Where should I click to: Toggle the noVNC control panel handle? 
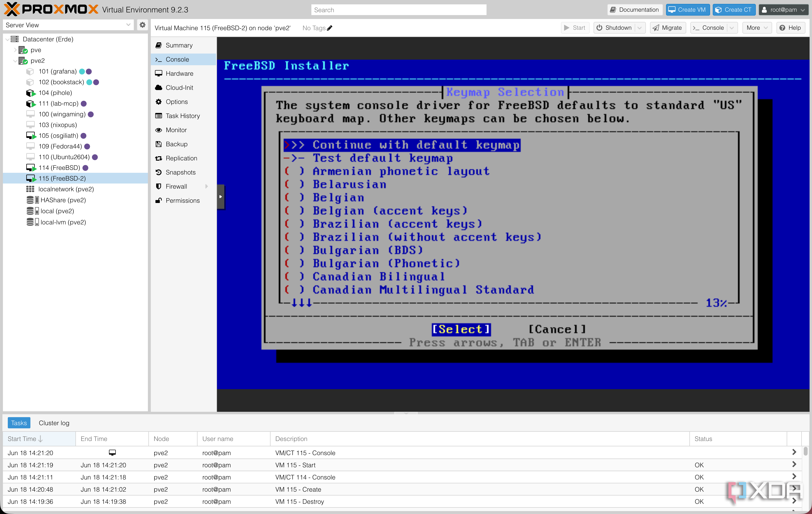click(221, 197)
